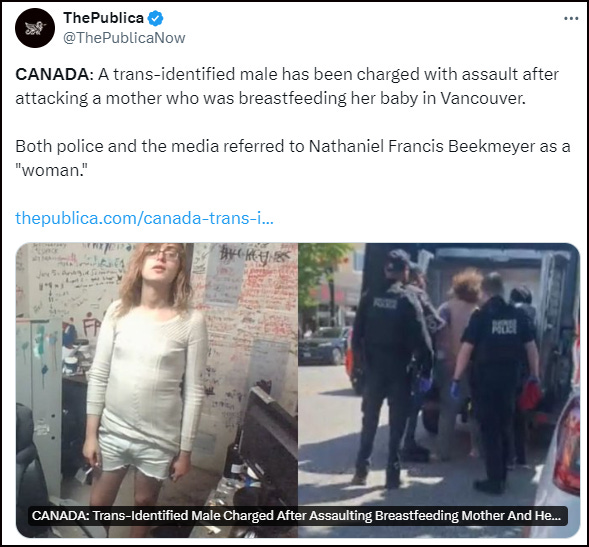Click the POLICE lettering on left officer's vest

pos(385,303)
